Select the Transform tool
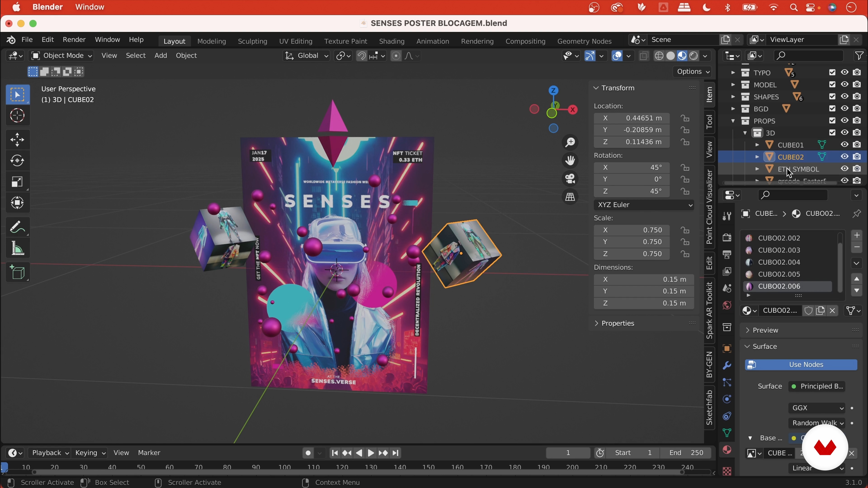 (18, 203)
